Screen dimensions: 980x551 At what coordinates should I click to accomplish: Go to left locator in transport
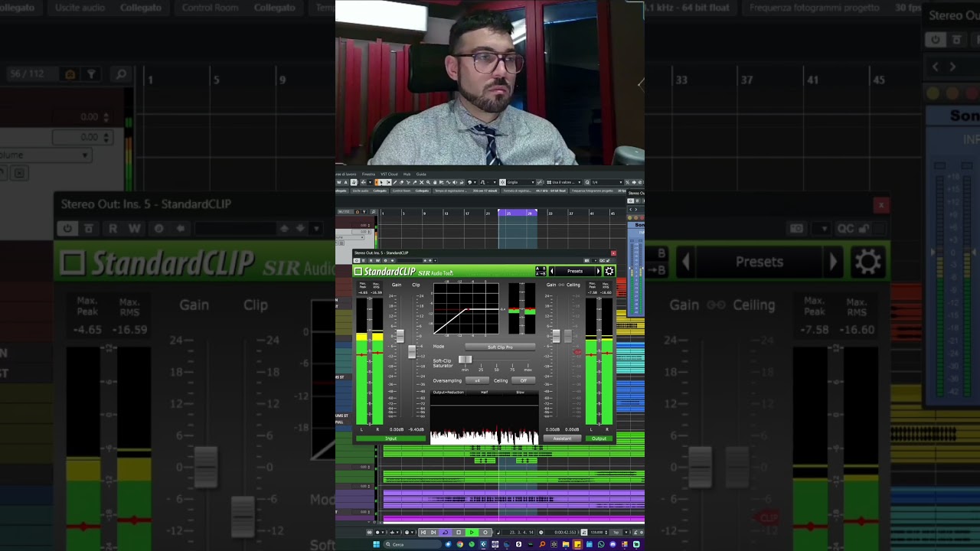[423, 533]
